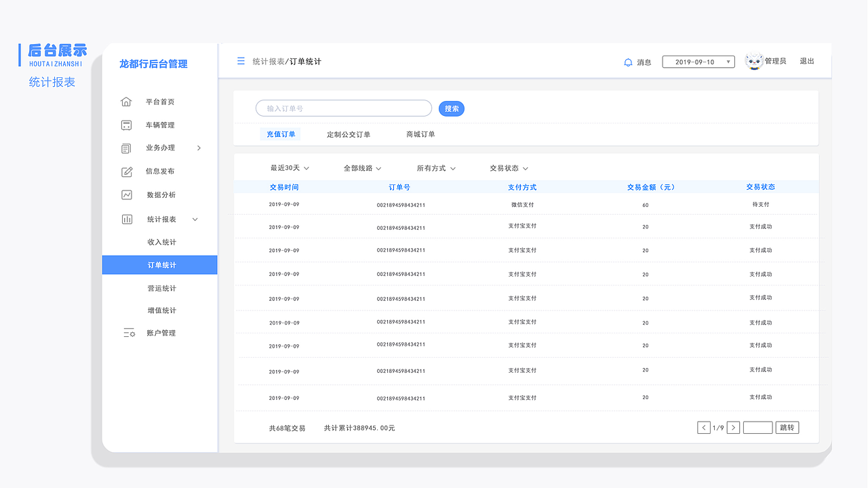Open the 交易状态 status dropdown
Viewport: 868px width, 488px height.
pos(508,167)
